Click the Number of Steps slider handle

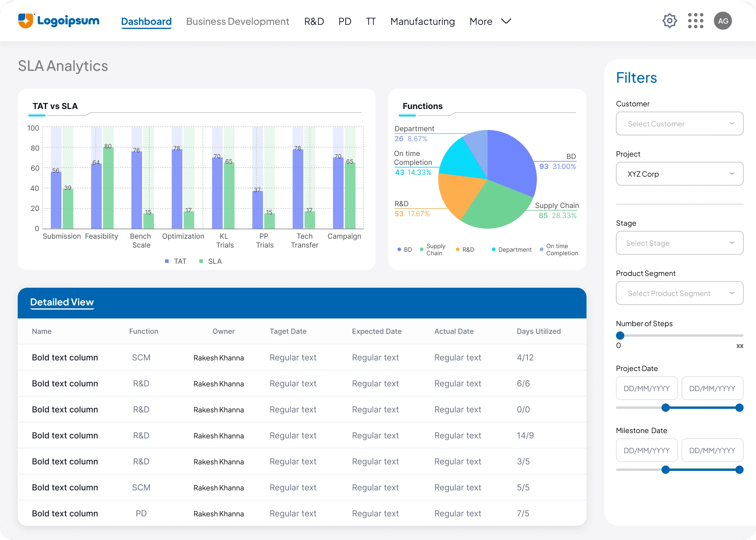[620, 336]
